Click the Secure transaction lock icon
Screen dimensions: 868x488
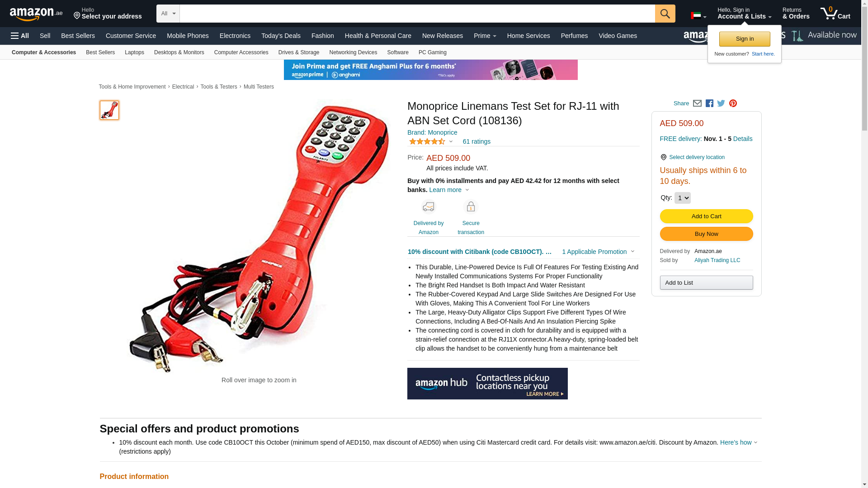point(471,206)
